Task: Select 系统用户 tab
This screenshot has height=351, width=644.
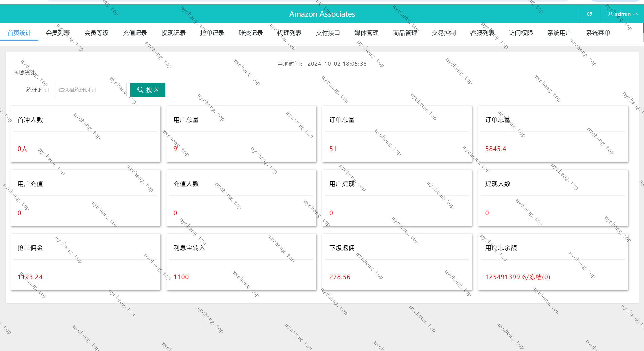Action: pos(560,33)
